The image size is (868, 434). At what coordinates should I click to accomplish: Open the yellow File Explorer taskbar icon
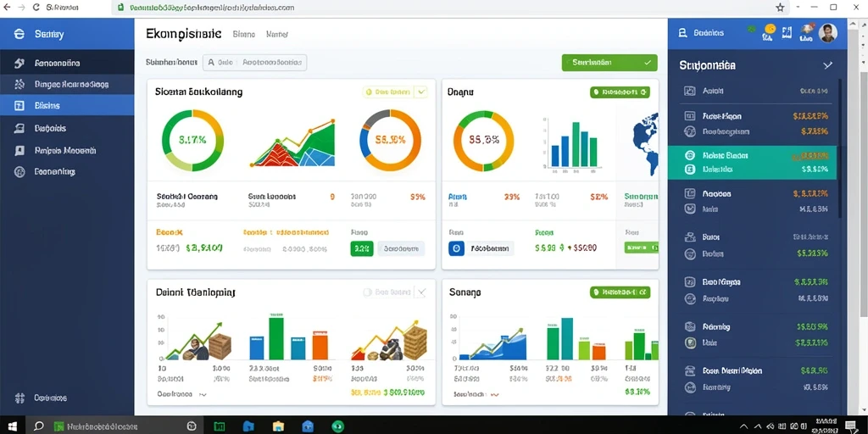pyautogui.click(x=278, y=426)
